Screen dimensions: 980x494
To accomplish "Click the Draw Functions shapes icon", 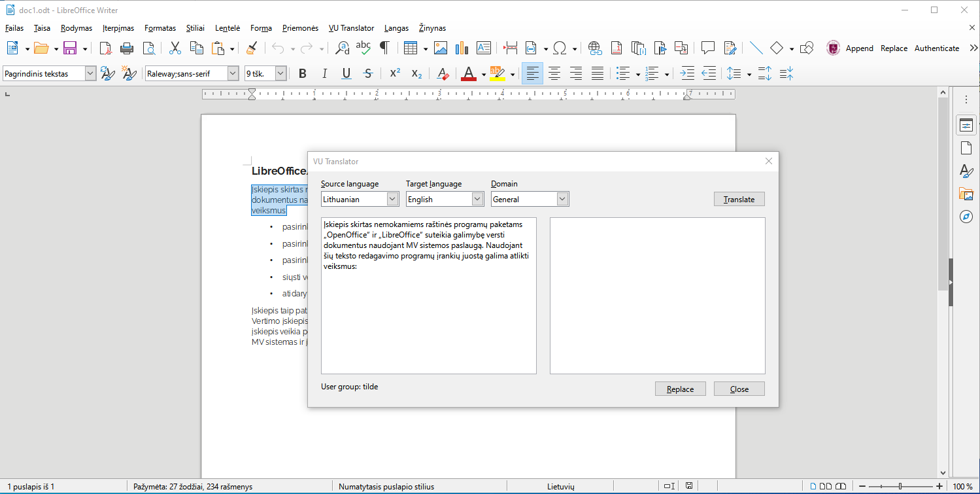I will pyautogui.click(x=807, y=48).
